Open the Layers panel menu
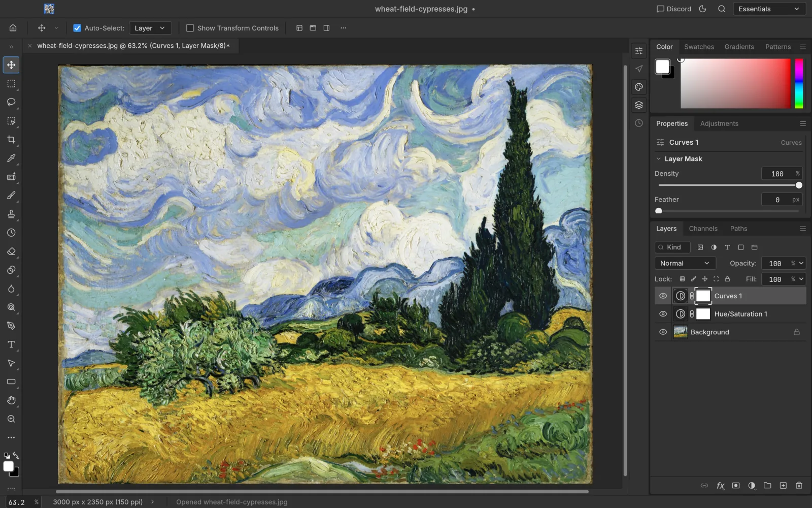812x508 pixels. click(803, 229)
